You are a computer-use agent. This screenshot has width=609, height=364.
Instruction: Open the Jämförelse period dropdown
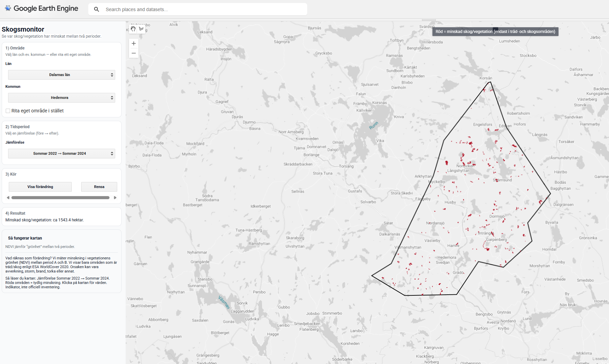tap(62, 153)
